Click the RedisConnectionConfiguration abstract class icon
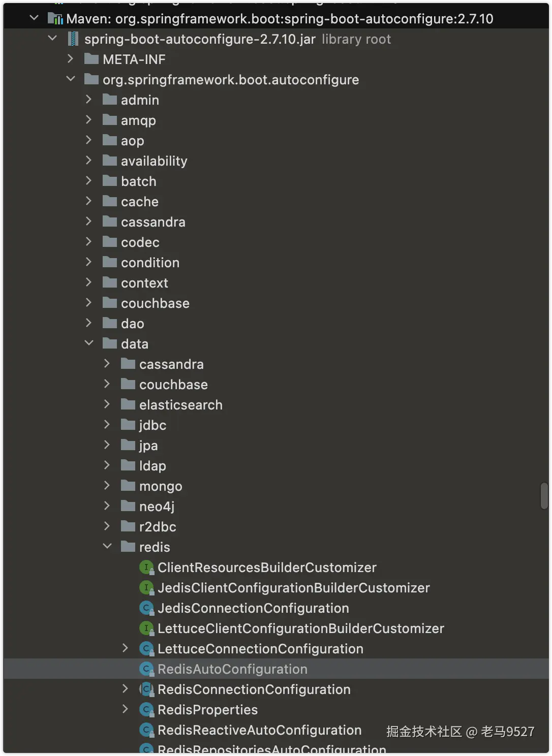Screen dimensions: 552x756 (x=146, y=689)
